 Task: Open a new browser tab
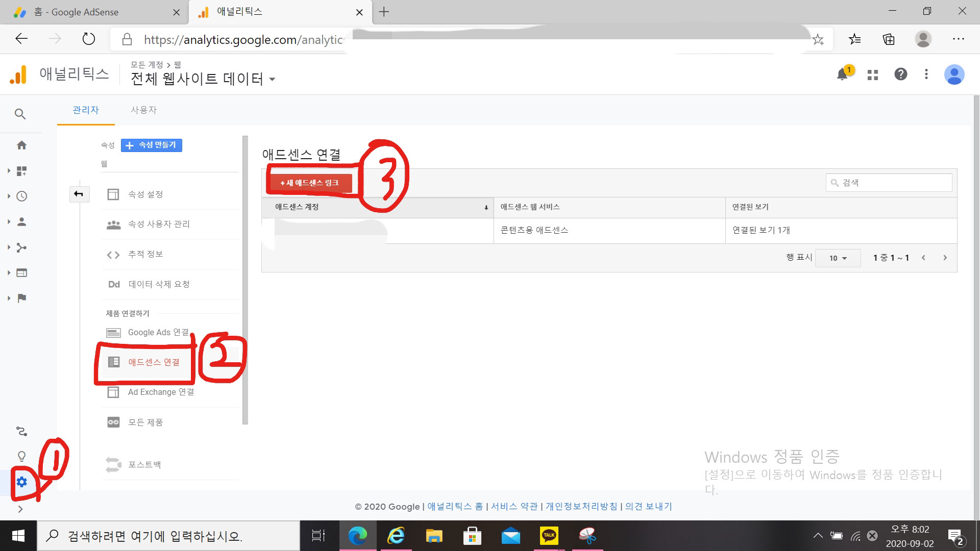pyautogui.click(x=384, y=12)
